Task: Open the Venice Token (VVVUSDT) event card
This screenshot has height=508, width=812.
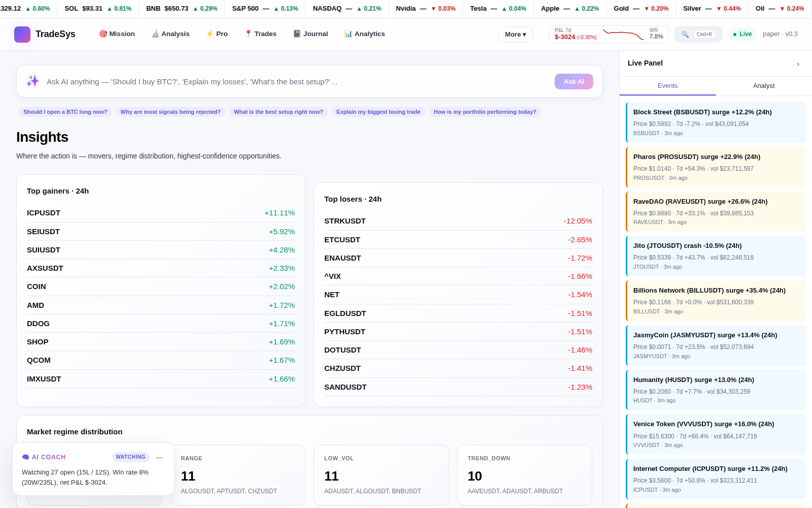Action: click(716, 434)
